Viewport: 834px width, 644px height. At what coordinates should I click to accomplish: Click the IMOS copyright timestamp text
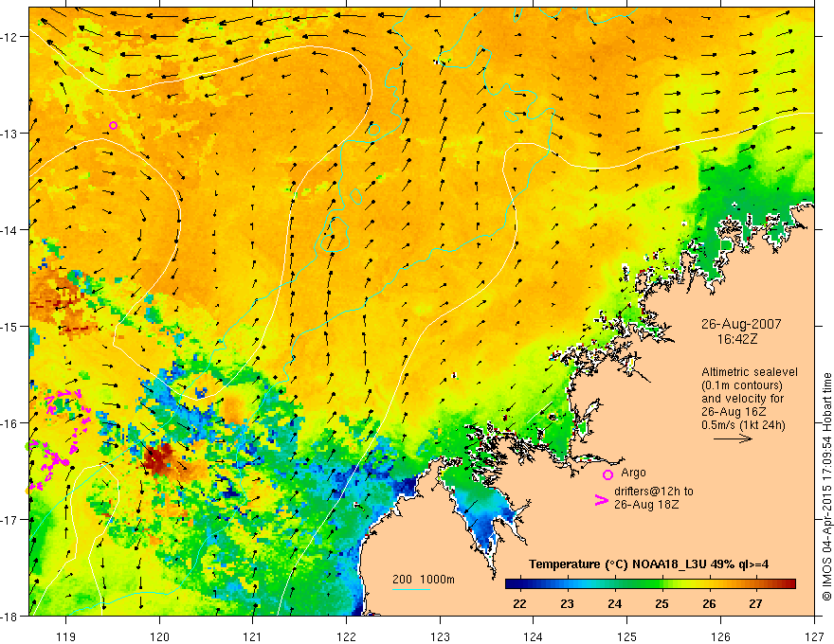click(x=826, y=487)
